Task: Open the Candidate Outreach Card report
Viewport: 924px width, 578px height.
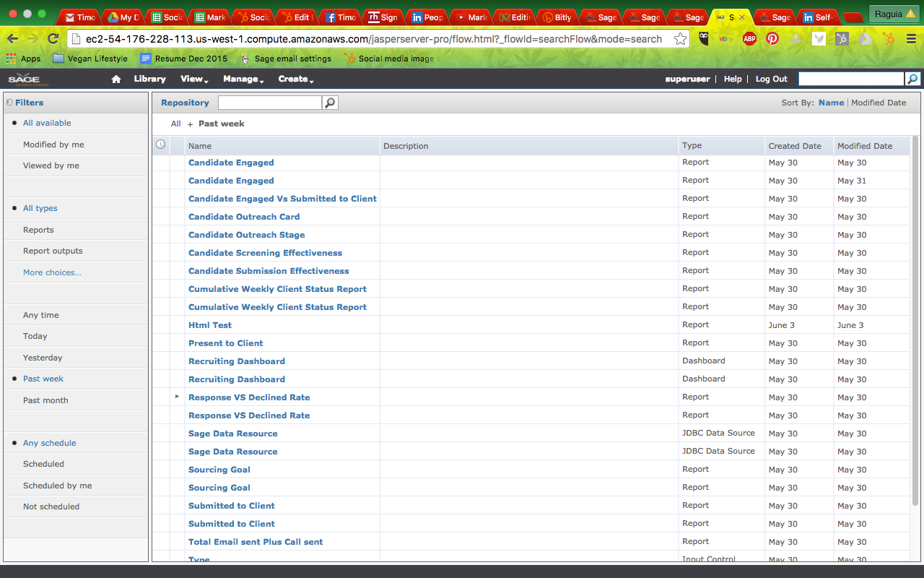Action: [244, 217]
